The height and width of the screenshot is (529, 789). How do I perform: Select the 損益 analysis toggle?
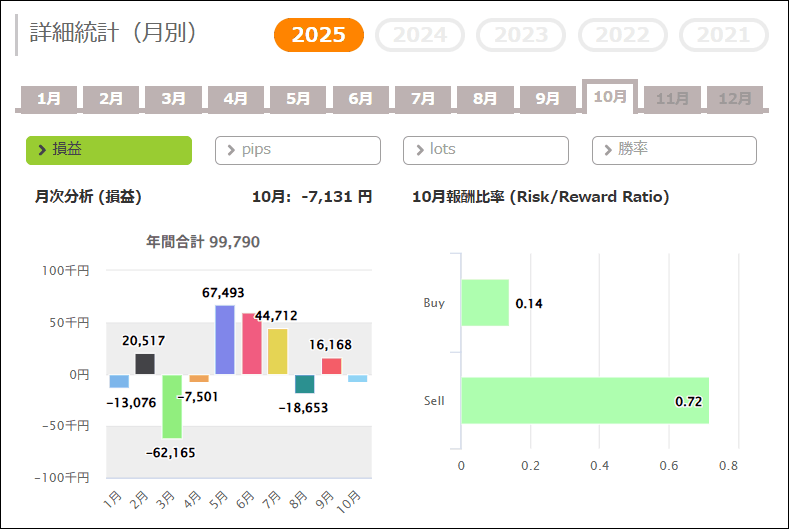coord(109,150)
